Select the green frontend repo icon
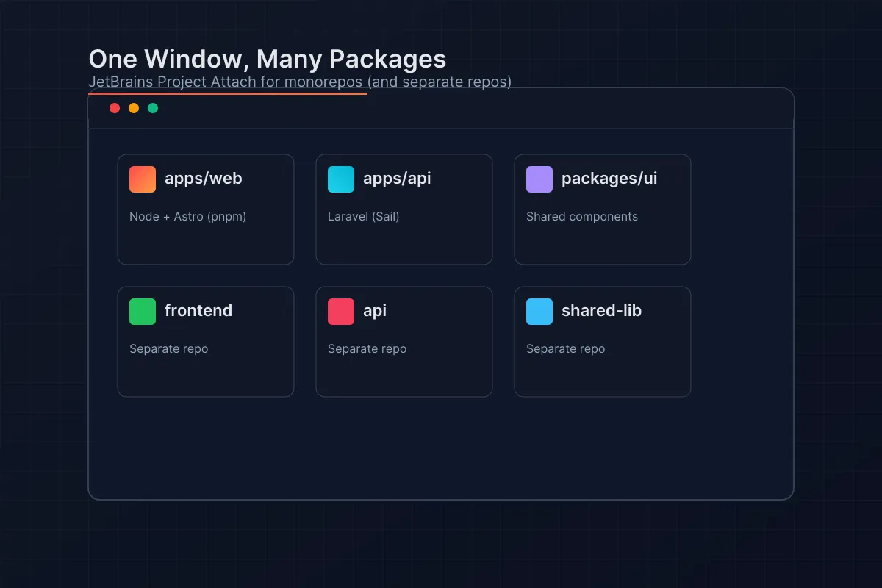Image resolution: width=882 pixels, height=588 pixels. (x=142, y=311)
